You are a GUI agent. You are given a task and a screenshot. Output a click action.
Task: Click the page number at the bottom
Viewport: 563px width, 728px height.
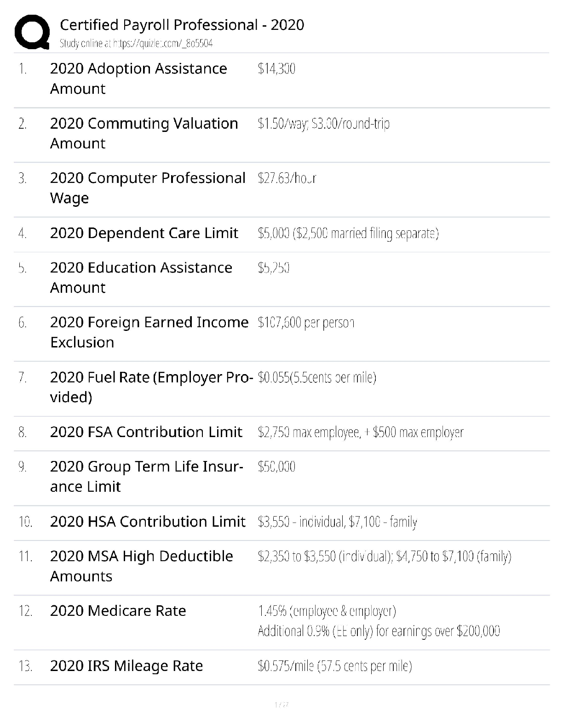[281, 705]
